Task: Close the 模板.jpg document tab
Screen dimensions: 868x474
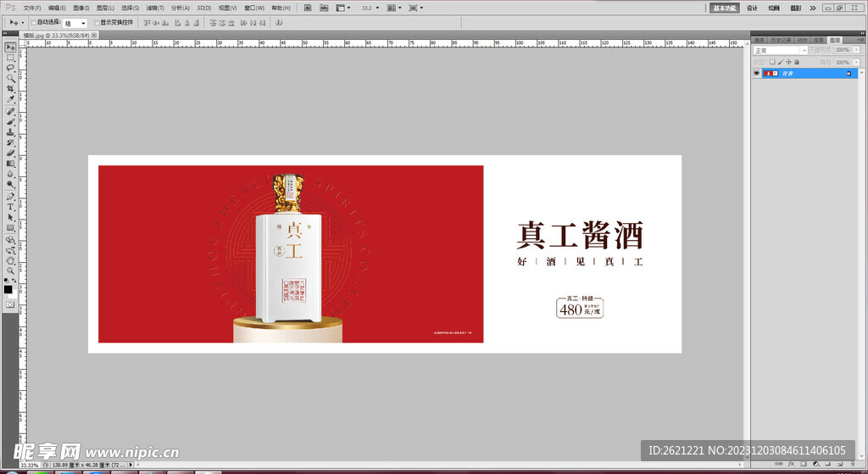Action: 94,35
